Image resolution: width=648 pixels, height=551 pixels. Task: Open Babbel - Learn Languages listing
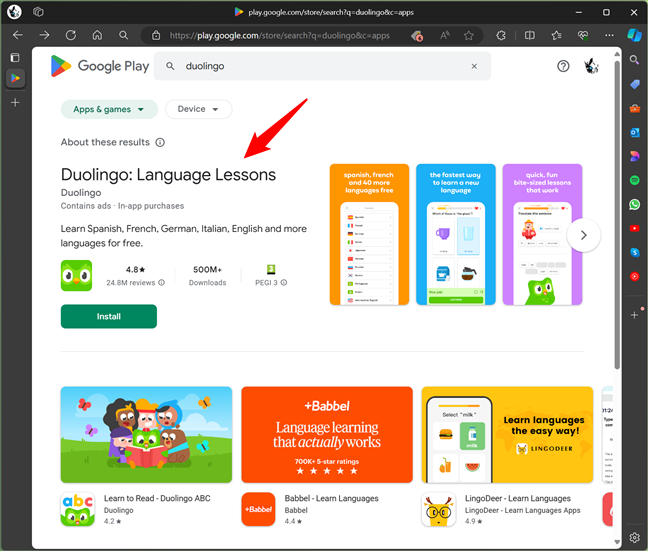[x=331, y=499]
